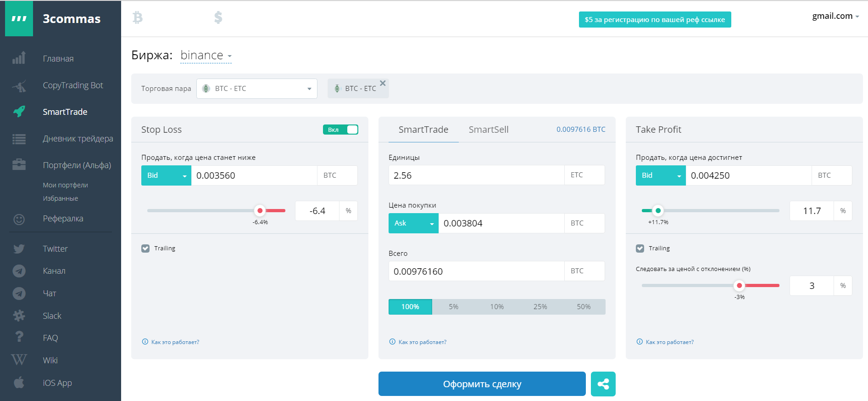Image resolution: width=868 pixels, height=401 pixels.
Task: Switch to the SmartSell tab
Action: pyautogui.click(x=489, y=130)
